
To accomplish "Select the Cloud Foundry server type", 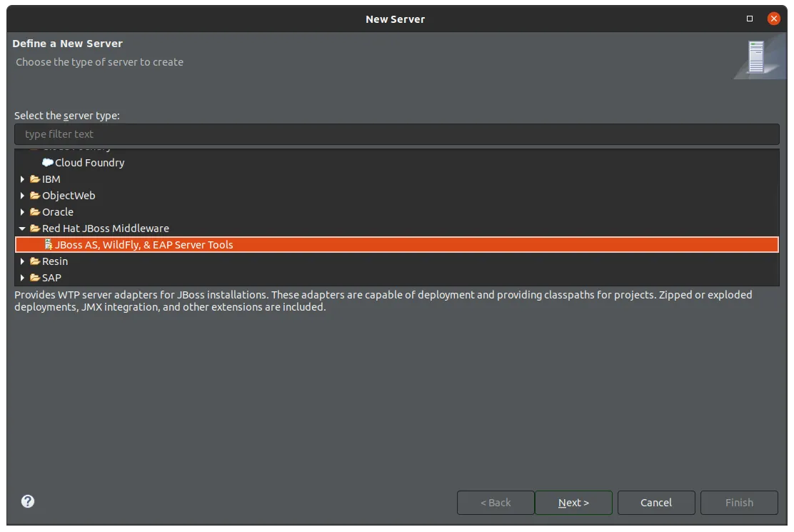I will pyautogui.click(x=90, y=163).
